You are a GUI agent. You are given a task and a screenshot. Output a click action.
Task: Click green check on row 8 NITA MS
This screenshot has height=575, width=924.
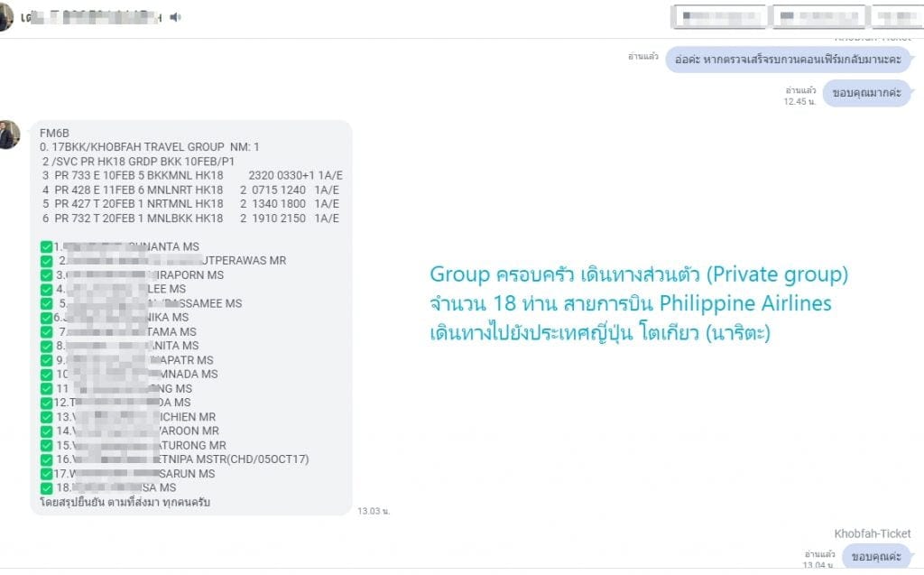[47, 346]
